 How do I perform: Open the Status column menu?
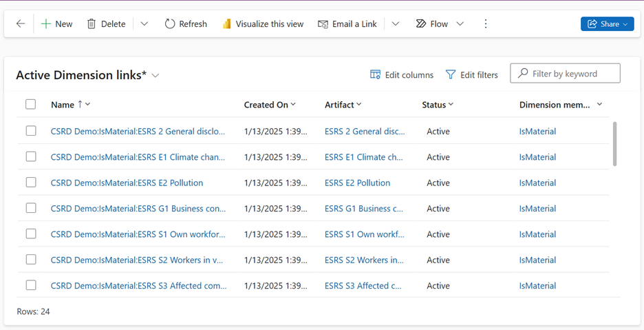[451, 105]
